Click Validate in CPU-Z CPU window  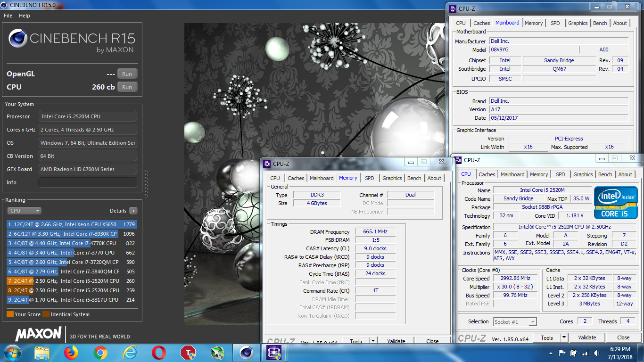587,337
